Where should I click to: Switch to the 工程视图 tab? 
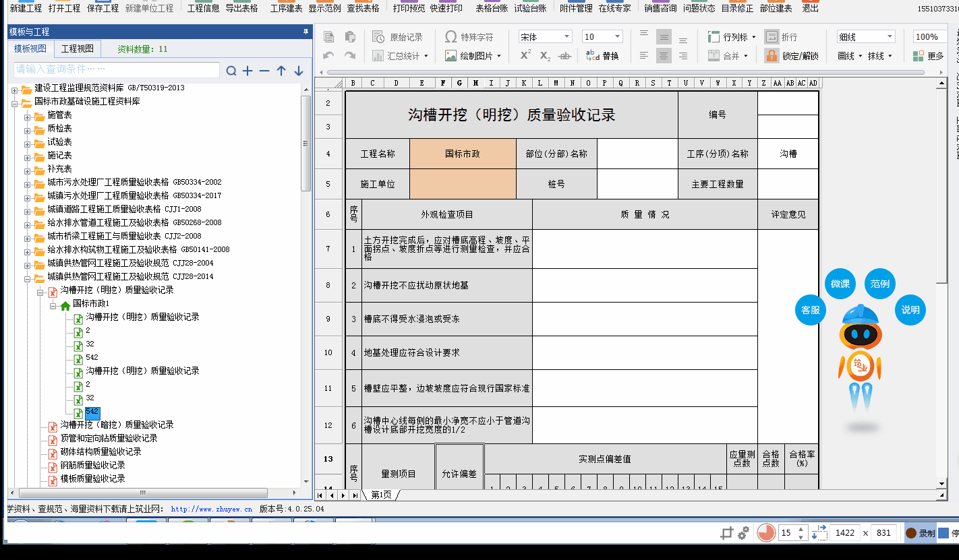point(78,49)
